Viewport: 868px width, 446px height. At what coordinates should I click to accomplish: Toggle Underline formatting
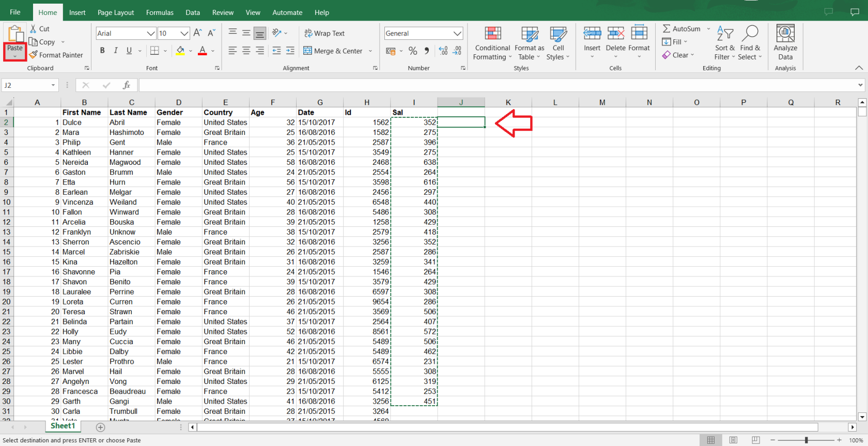coord(129,51)
